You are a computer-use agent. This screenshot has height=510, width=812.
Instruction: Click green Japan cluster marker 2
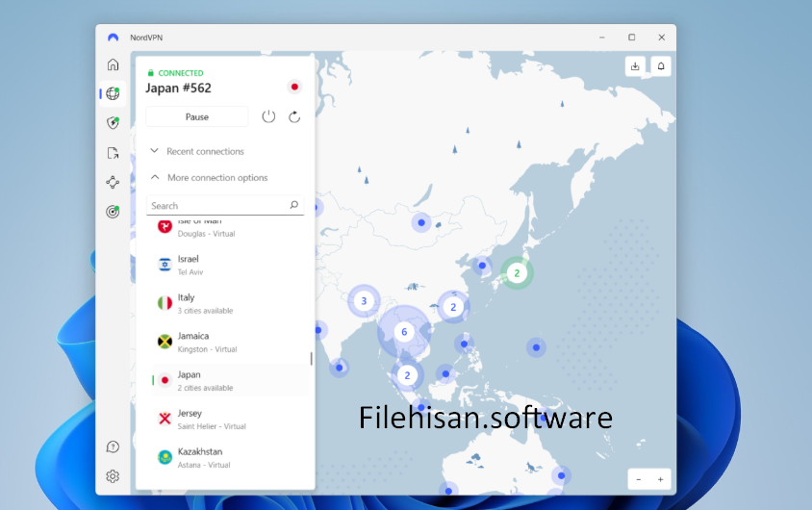(517, 273)
